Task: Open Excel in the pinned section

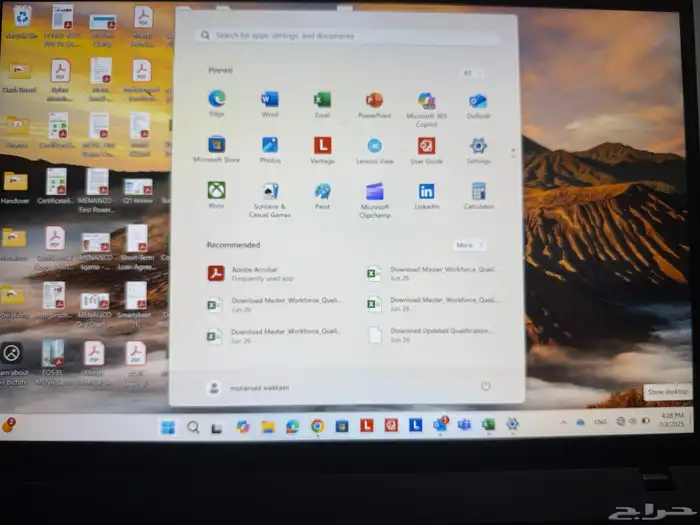Action: point(322,100)
